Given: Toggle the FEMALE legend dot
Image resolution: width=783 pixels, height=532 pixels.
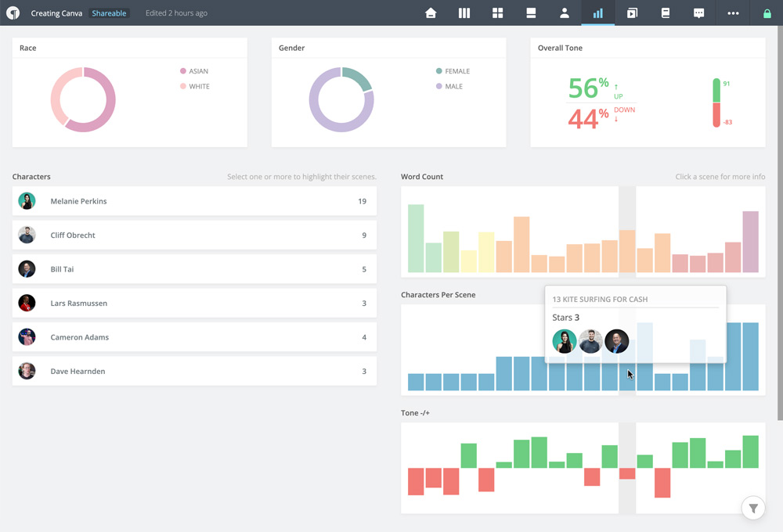Looking at the screenshot, I should point(439,71).
